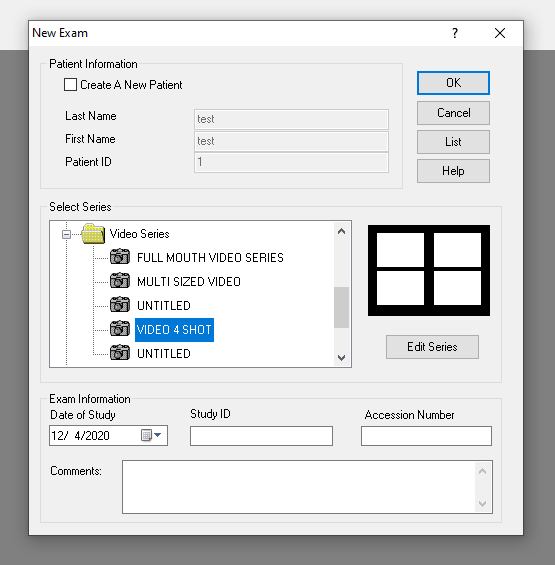Select the MULTI SIZED VIDEO series
The height and width of the screenshot is (565, 555).
pyautogui.click(x=188, y=282)
